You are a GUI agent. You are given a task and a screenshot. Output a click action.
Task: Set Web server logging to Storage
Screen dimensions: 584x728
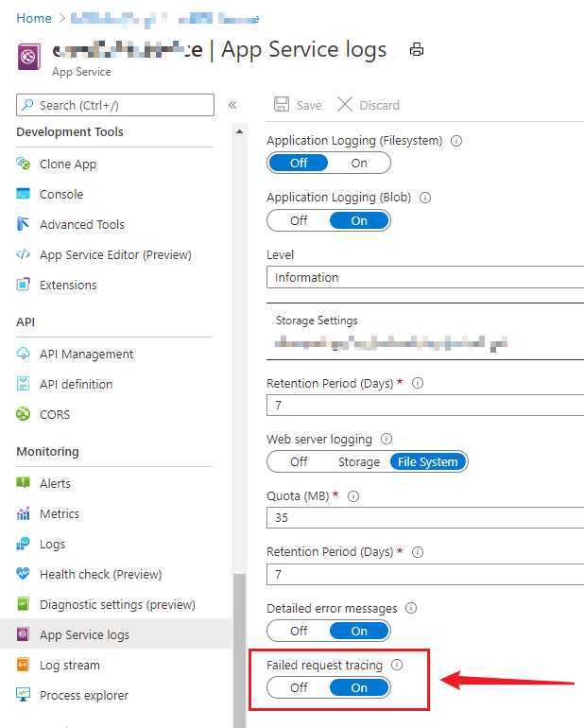359,461
